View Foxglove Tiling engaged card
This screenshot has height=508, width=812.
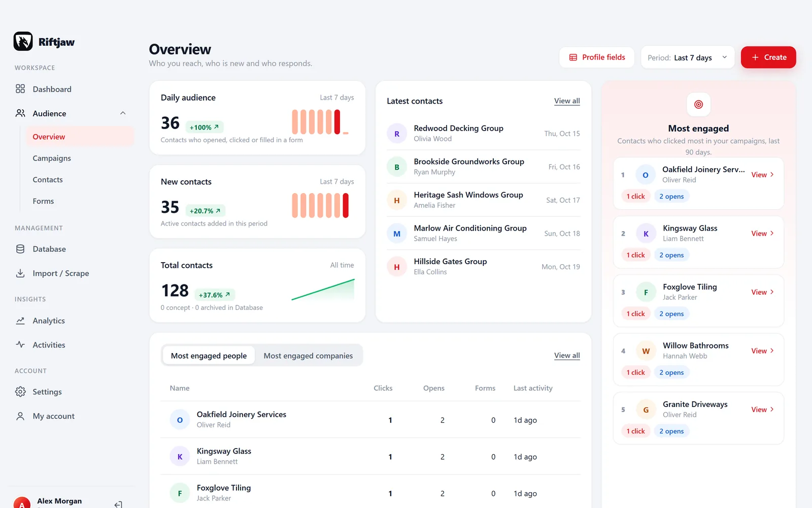coord(762,292)
